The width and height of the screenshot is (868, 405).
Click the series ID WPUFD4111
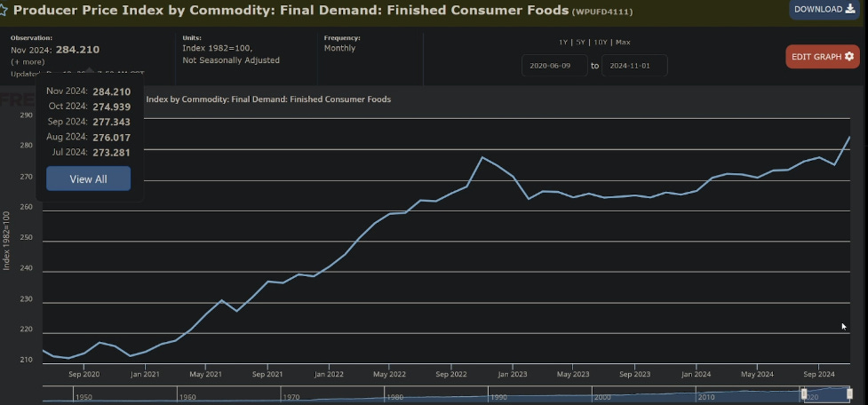602,12
